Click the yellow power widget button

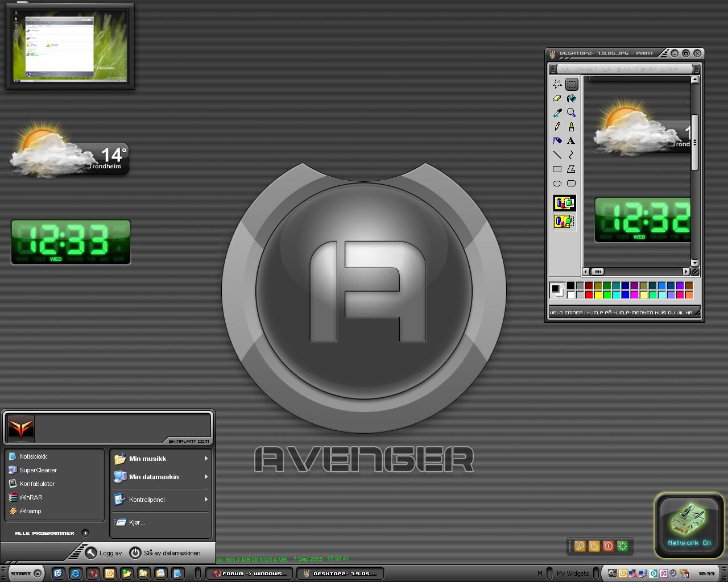pos(594,546)
